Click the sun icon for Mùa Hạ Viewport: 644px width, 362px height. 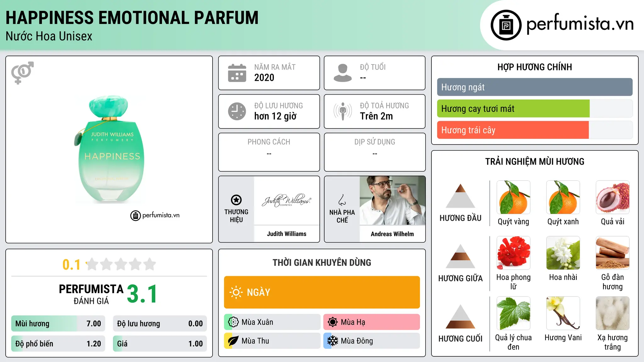pos(332,322)
